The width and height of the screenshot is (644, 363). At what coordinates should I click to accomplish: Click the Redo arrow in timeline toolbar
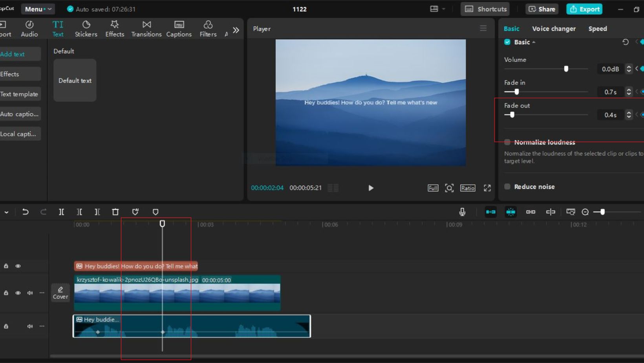click(43, 212)
